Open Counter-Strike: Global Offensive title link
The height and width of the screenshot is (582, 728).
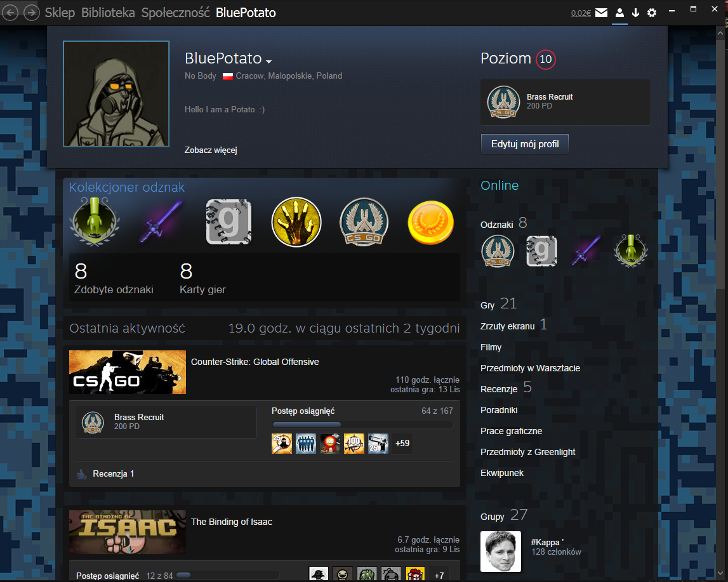click(255, 362)
